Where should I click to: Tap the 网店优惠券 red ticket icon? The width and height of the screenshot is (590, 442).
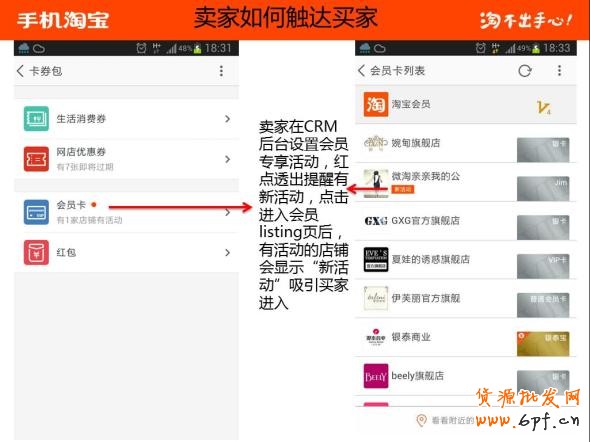36,159
